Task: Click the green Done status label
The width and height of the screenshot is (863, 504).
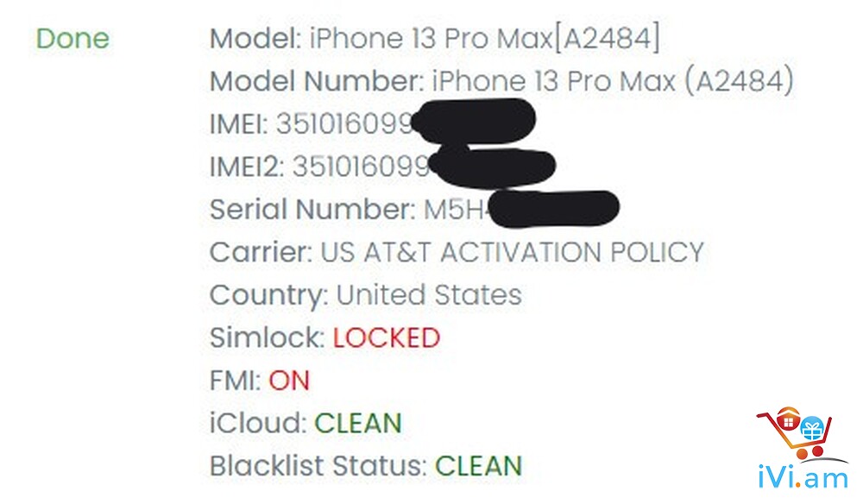Action: coord(72,39)
